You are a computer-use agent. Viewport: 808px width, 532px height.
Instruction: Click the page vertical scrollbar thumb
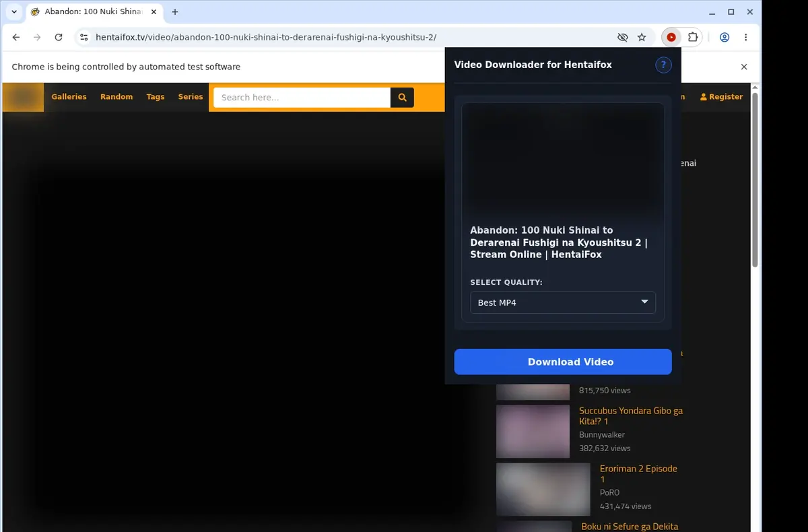tap(755, 180)
